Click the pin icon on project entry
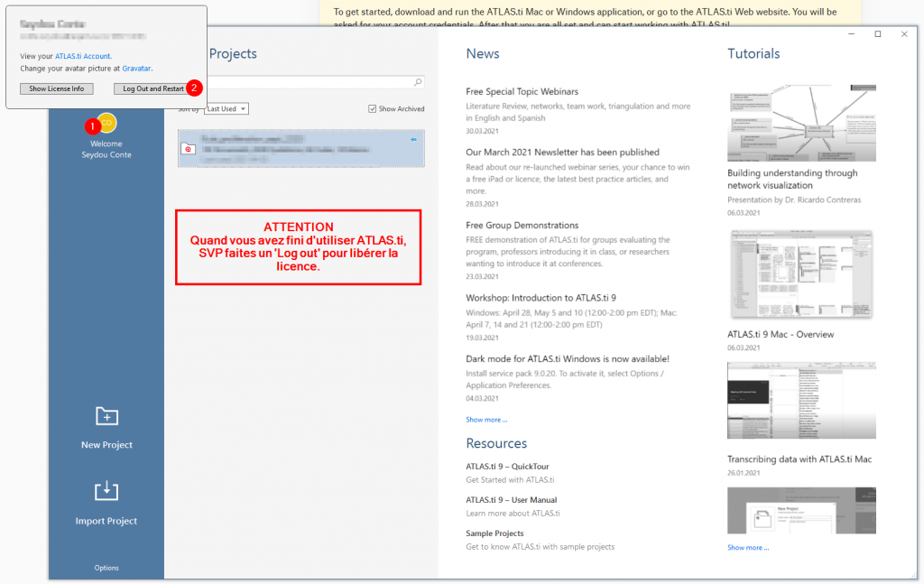The height and width of the screenshot is (584, 924). coord(413,140)
